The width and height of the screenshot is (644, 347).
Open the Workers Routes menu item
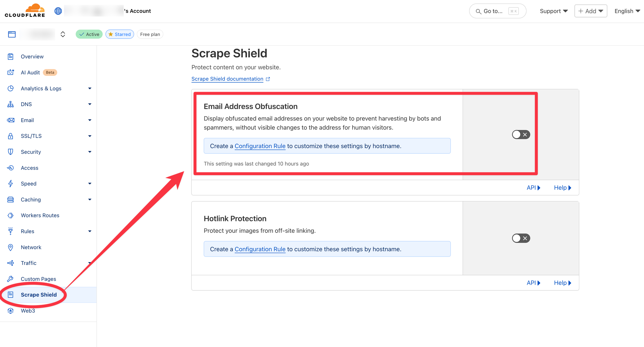(x=40, y=215)
